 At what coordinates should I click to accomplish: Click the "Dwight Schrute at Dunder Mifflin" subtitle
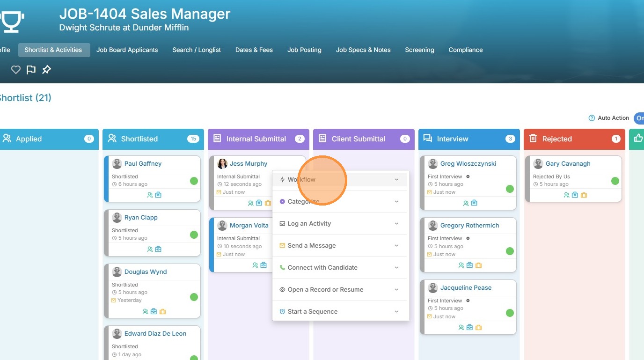pos(124,28)
